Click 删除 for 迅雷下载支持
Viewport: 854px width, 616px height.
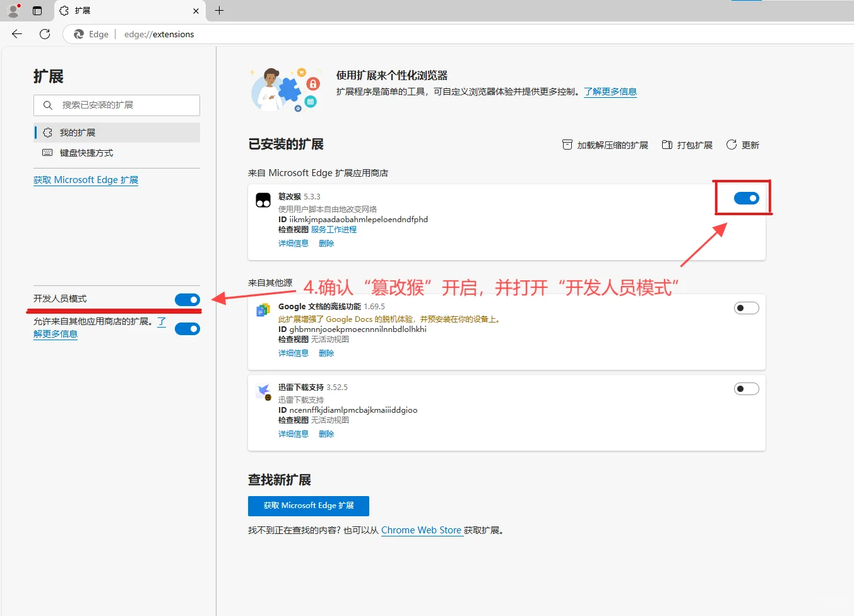[x=326, y=434]
